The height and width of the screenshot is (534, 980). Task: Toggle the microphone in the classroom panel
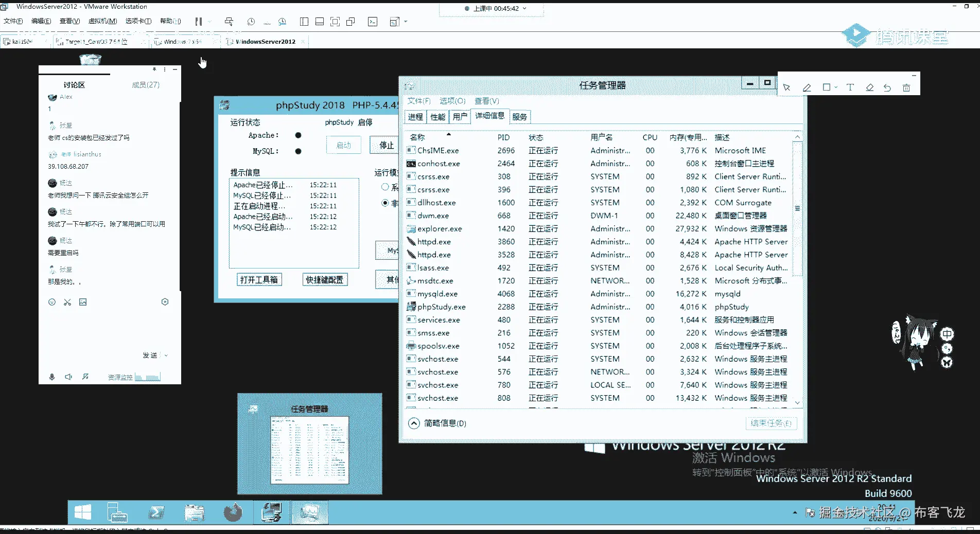pyautogui.click(x=52, y=377)
